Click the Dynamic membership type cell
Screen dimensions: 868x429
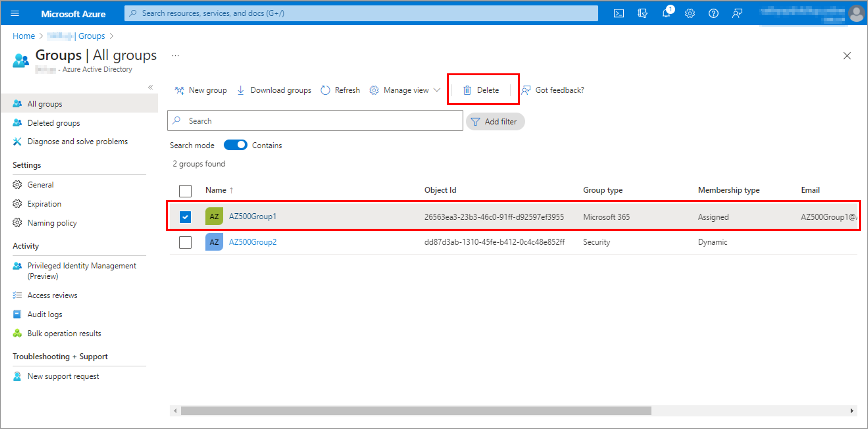[712, 242]
